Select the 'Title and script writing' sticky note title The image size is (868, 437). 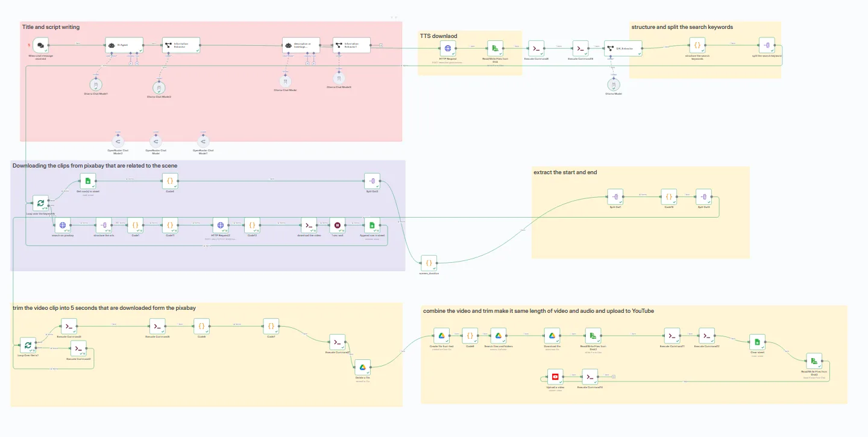pos(51,27)
